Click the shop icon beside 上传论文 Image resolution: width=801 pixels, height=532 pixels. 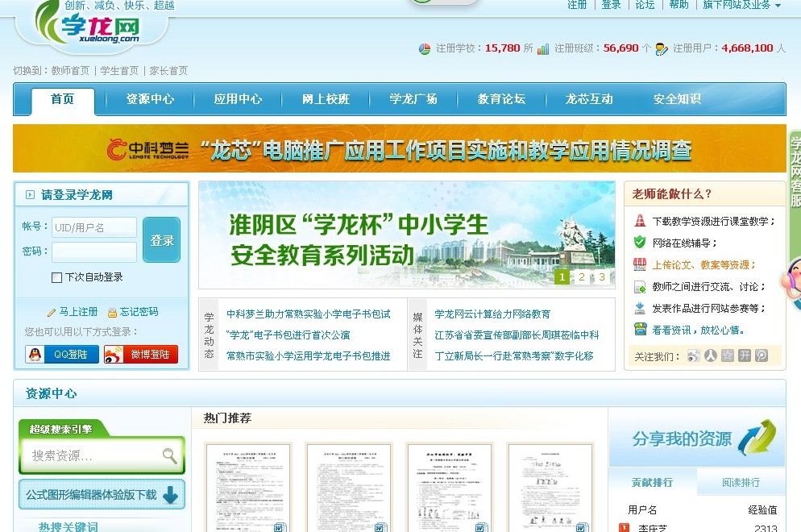click(640, 264)
